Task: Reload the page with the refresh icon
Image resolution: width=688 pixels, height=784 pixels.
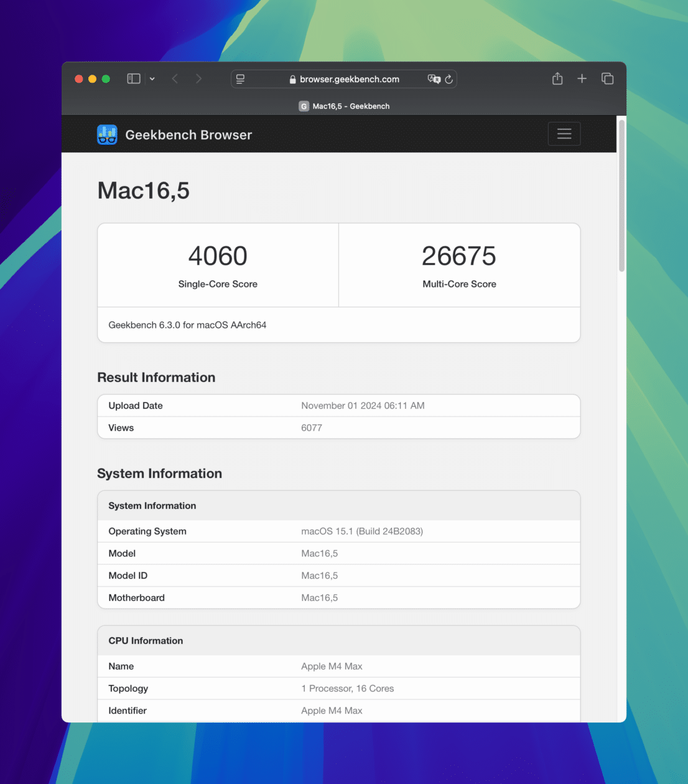Action: (449, 79)
